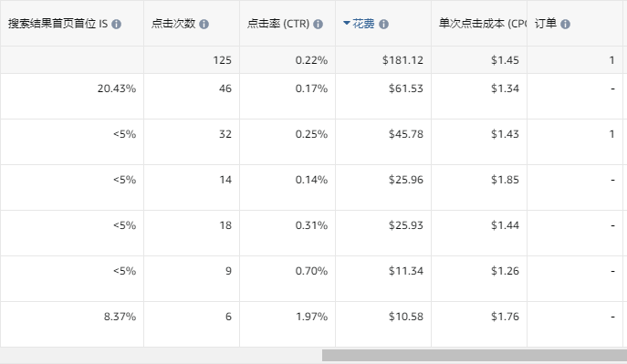Click info icon beside 搜索结果首页首位 IS

(x=116, y=25)
